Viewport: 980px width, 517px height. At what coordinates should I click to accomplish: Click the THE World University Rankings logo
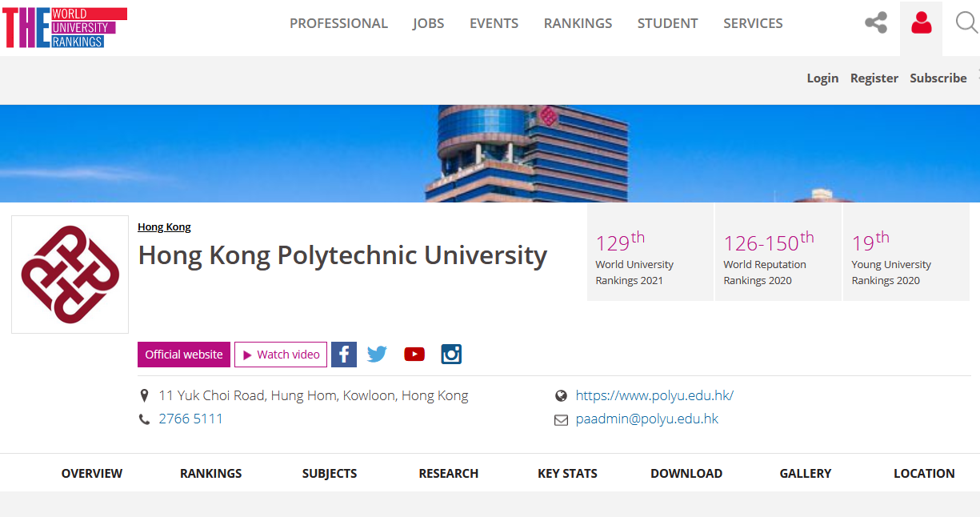(x=64, y=27)
